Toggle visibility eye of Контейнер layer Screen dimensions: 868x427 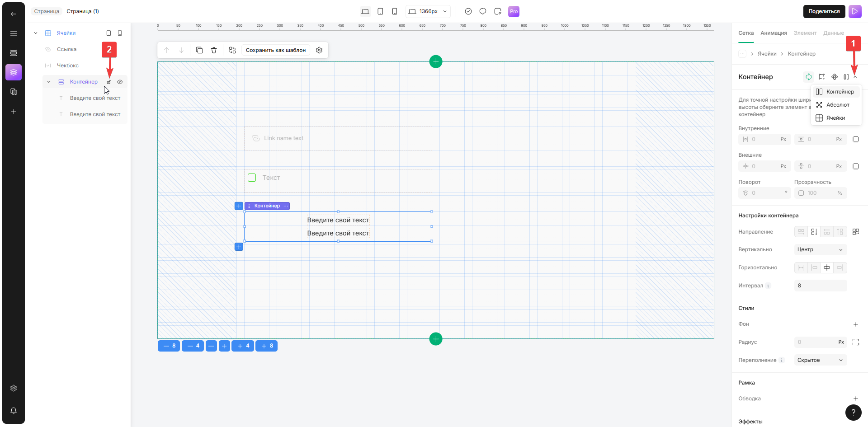[x=120, y=82]
